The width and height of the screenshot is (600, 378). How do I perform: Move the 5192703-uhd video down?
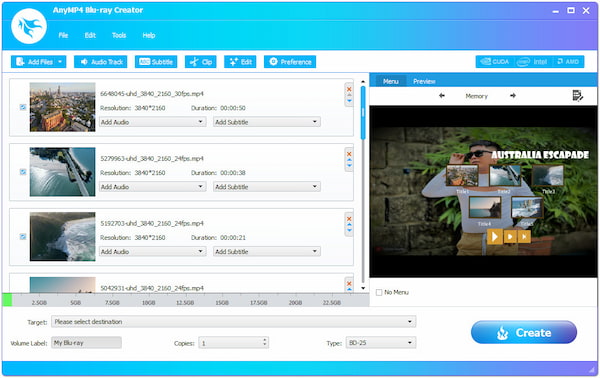point(349,231)
